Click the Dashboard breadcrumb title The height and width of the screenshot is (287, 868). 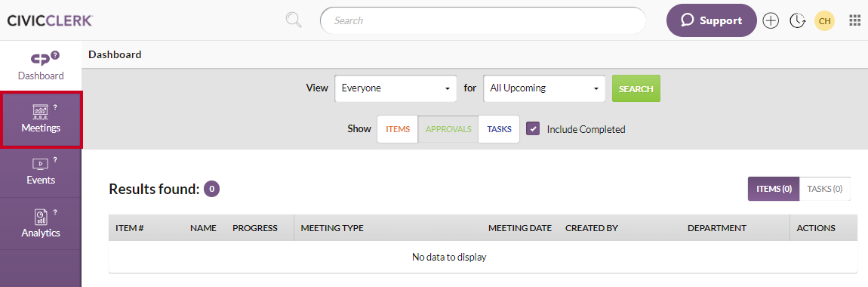click(115, 54)
